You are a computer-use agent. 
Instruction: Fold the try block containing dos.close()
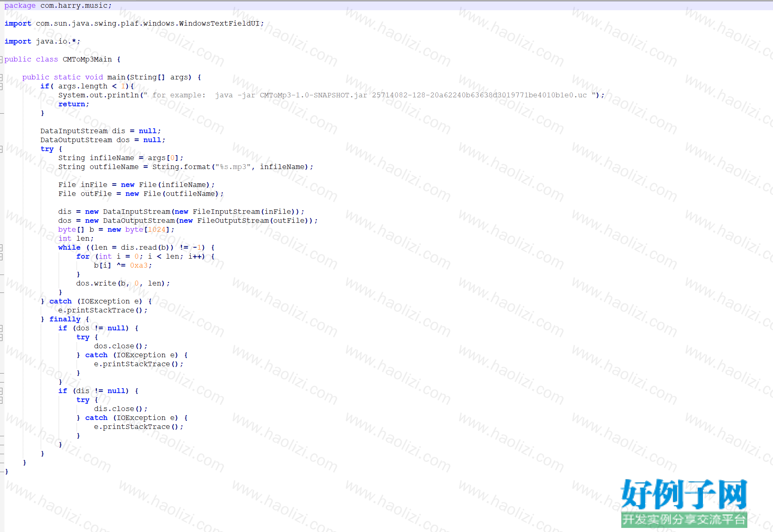tap(1, 337)
